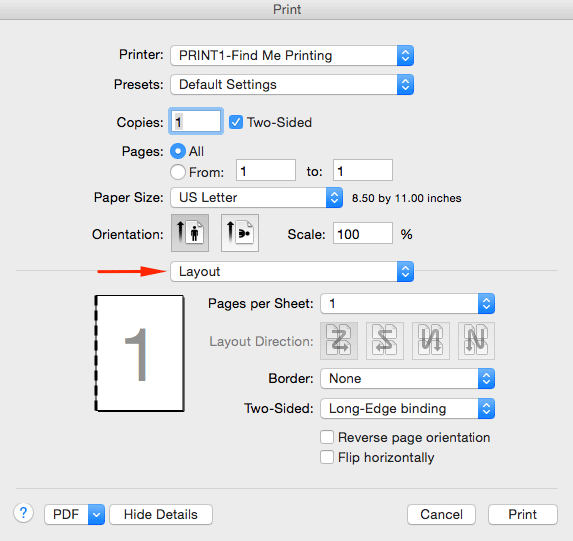Click the Cancel button

pyautogui.click(x=441, y=515)
